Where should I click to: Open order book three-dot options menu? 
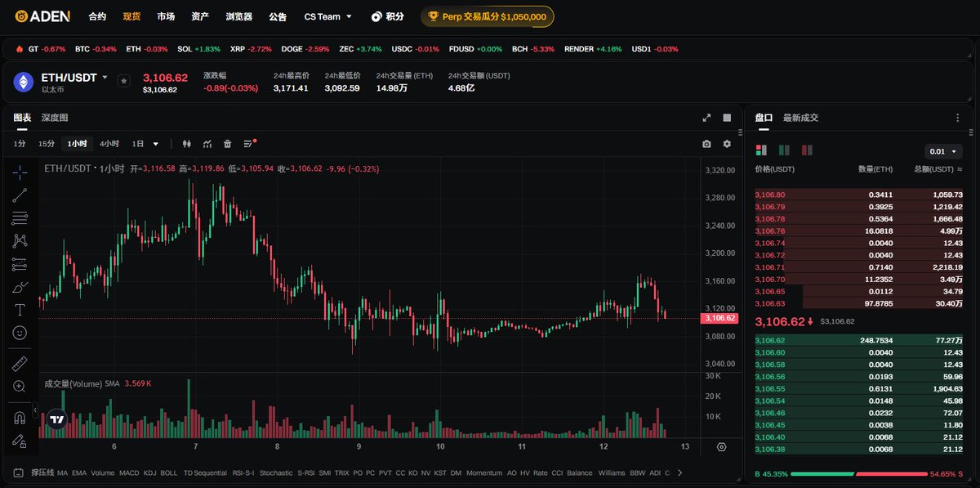click(x=958, y=118)
